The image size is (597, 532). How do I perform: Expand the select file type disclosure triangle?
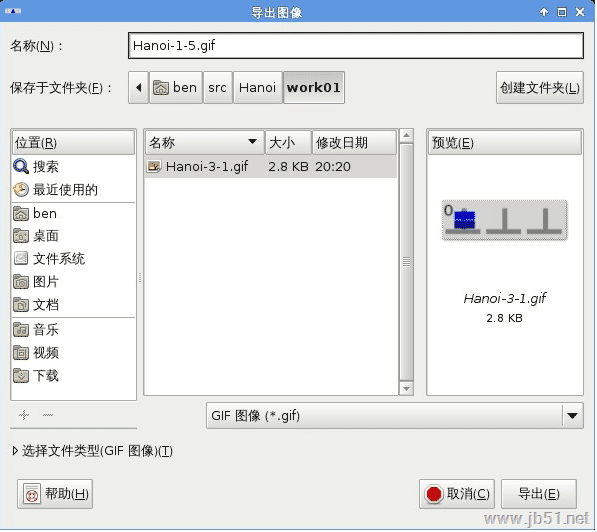click(15, 451)
